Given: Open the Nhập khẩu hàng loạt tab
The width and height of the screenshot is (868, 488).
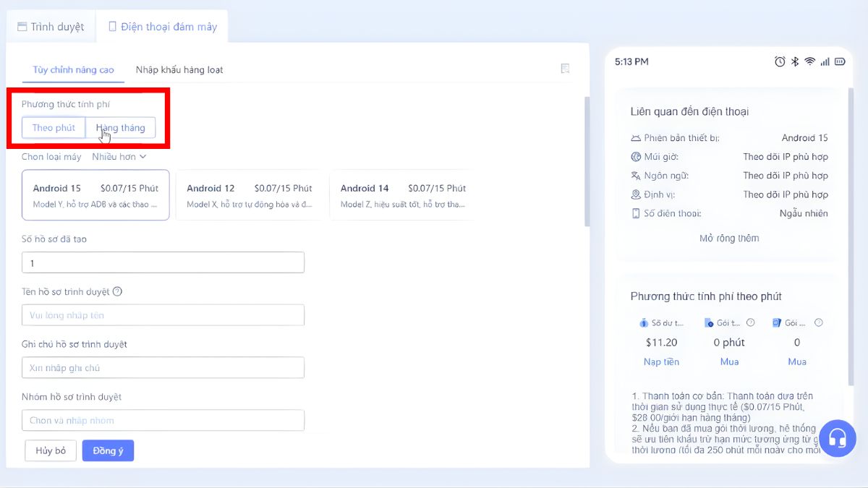Looking at the screenshot, I should pyautogui.click(x=179, y=70).
